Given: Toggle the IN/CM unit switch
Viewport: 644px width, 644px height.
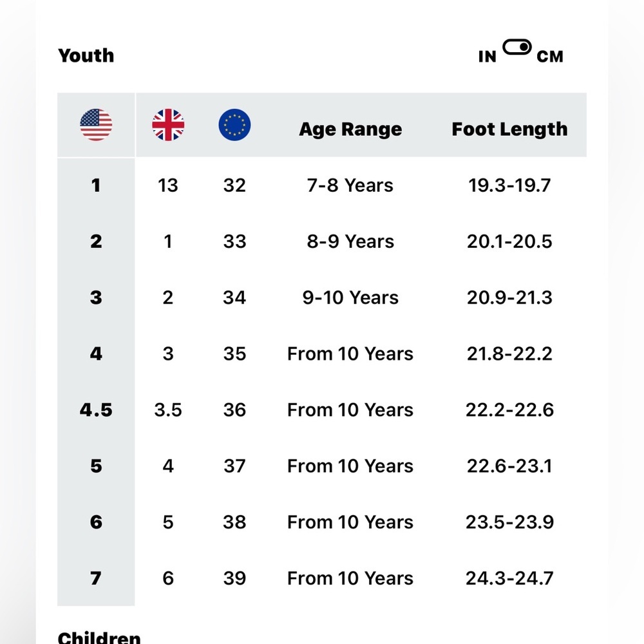Looking at the screenshot, I should click(517, 48).
